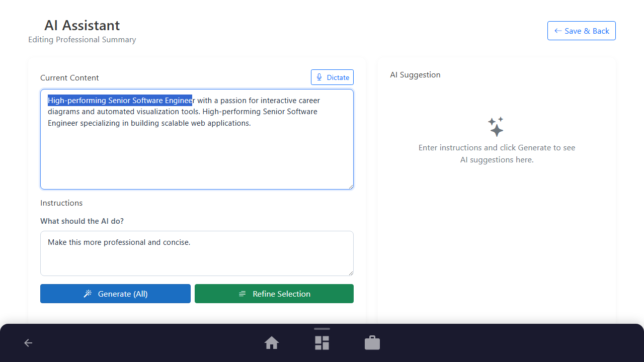Click the Save & Back button
The width and height of the screenshot is (644, 362).
tap(581, 31)
